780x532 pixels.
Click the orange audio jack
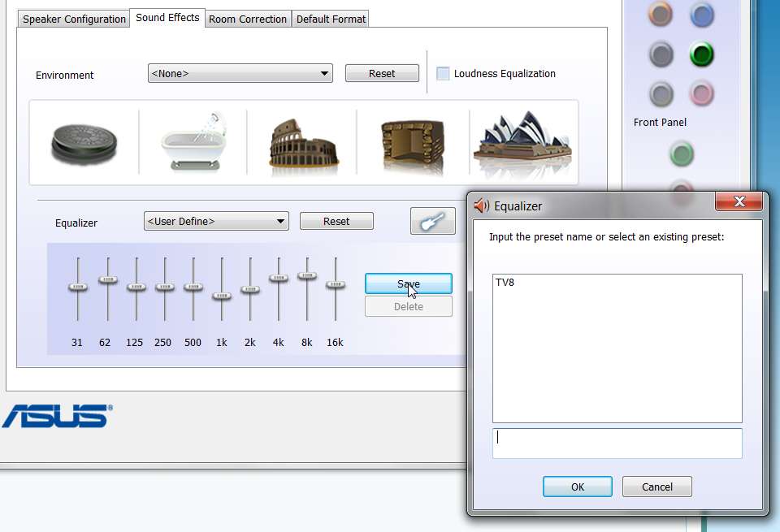[661, 15]
